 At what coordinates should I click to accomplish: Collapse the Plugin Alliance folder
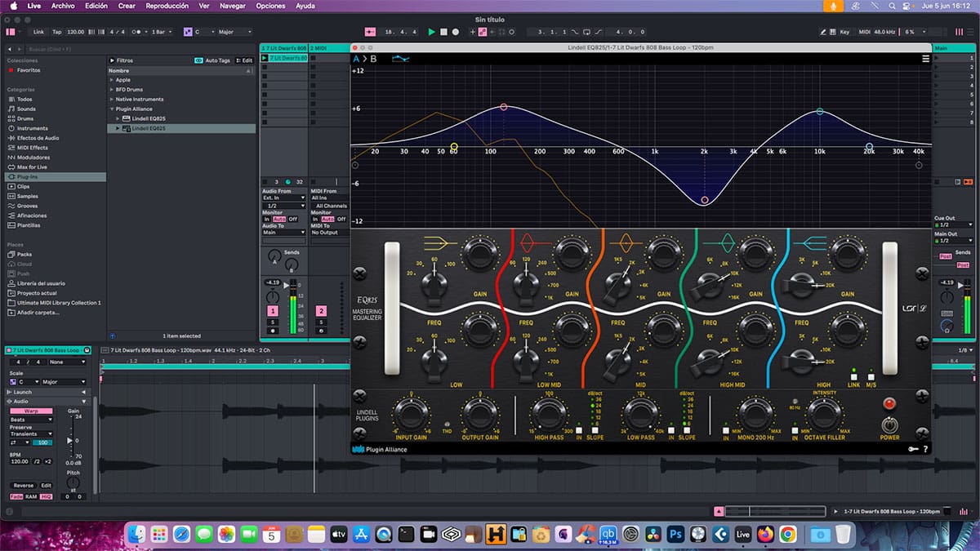113,109
